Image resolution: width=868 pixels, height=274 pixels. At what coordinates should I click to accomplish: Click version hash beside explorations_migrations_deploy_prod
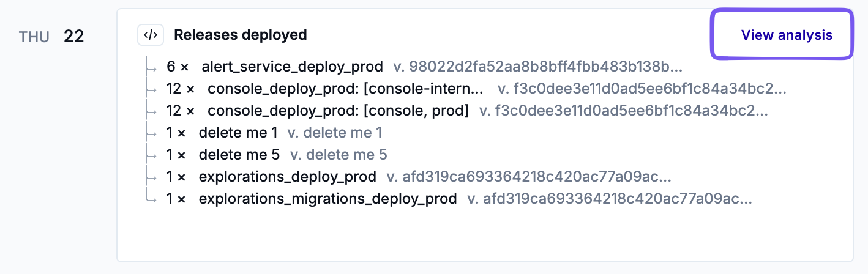point(610,199)
